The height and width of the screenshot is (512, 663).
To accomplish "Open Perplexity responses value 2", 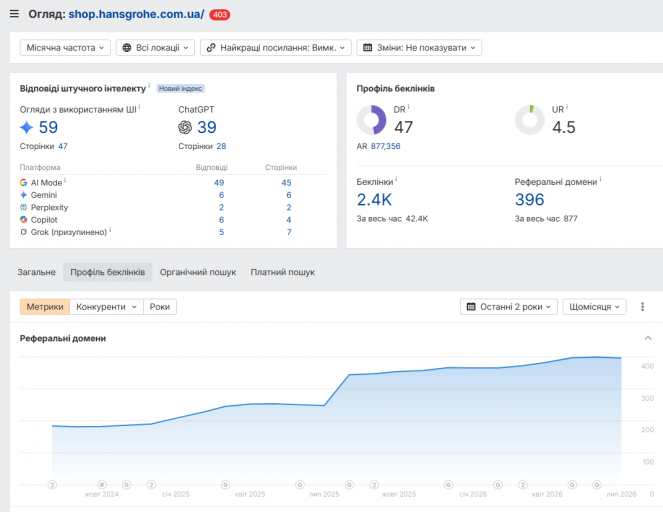I will tap(221, 207).
